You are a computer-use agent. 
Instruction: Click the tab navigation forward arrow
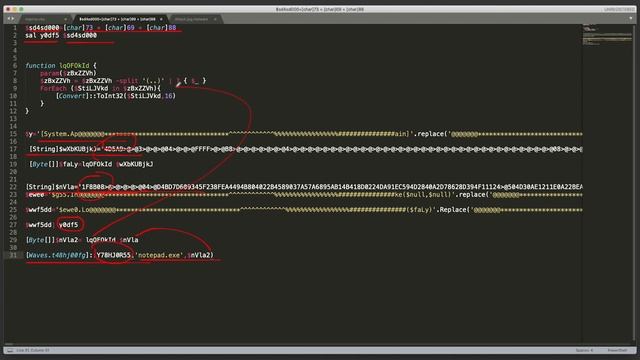(13, 18)
